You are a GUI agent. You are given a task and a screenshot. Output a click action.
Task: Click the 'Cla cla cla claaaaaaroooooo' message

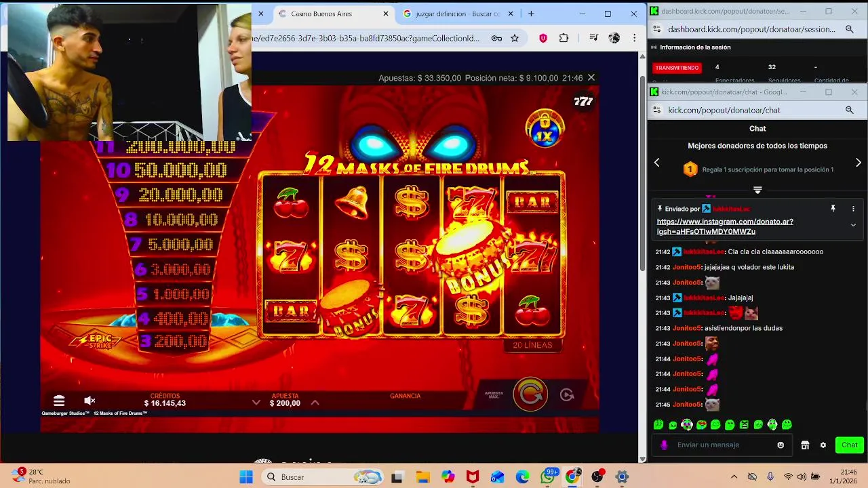pyautogui.click(x=776, y=251)
